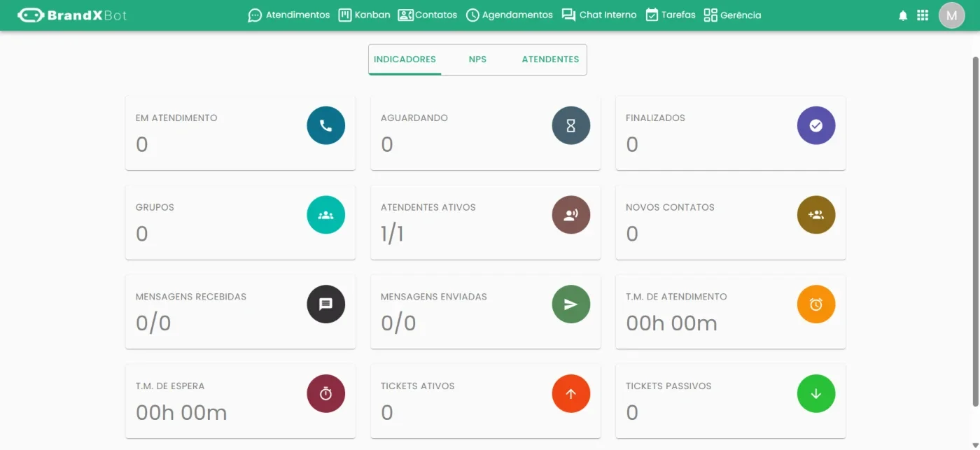Open the Gerência section
Image resolution: width=980 pixels, height=450 pixels.
(x=732, y=15)
